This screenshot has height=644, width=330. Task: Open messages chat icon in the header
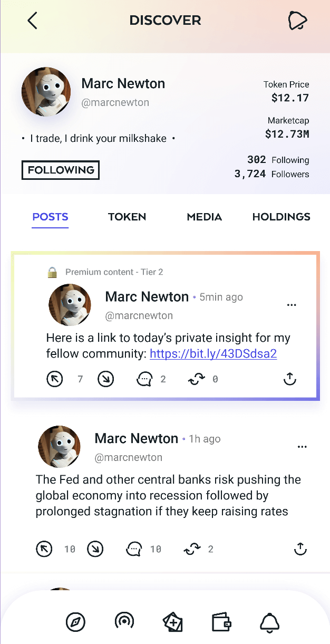[x=297, y=21]
